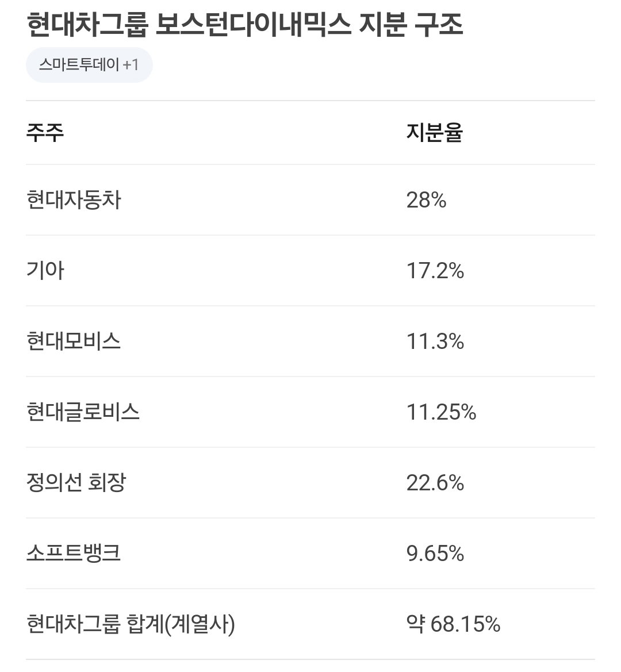
Task: Click the 28% stake value
Action: pos(426,199)
